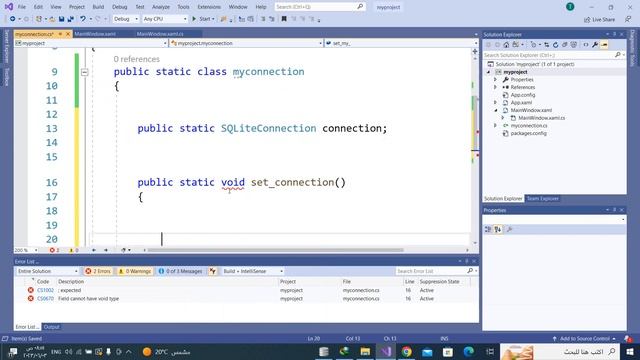
Task: Click Categorized icon in Properties panel
Action: [488, 230]
